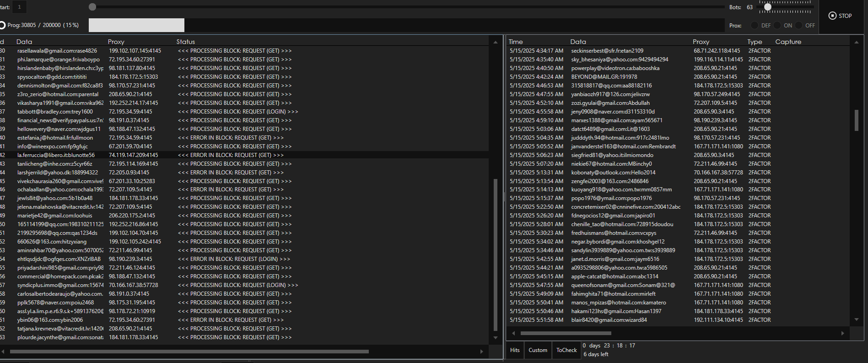Click the hits list horizontal scrollbar thumb

point(566,333)
